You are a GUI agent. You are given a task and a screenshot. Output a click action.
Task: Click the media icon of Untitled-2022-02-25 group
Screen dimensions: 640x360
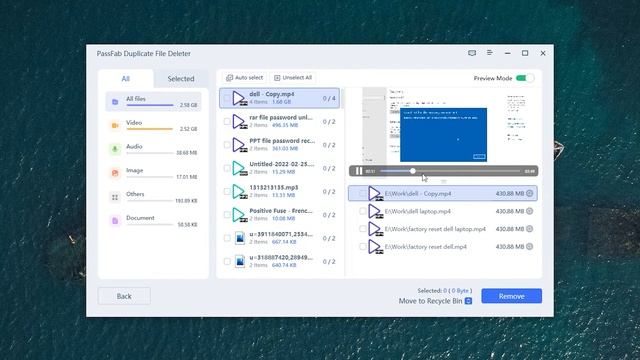coord(240,168)
